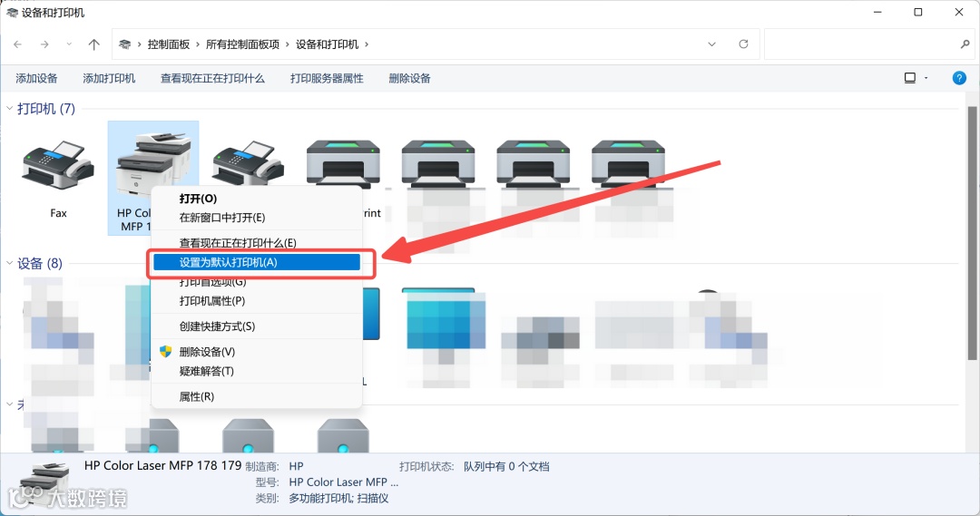980x516 pixels.
Task: Click 设备和打印机 in the address breadcrumb
Action: coord(327,44)
